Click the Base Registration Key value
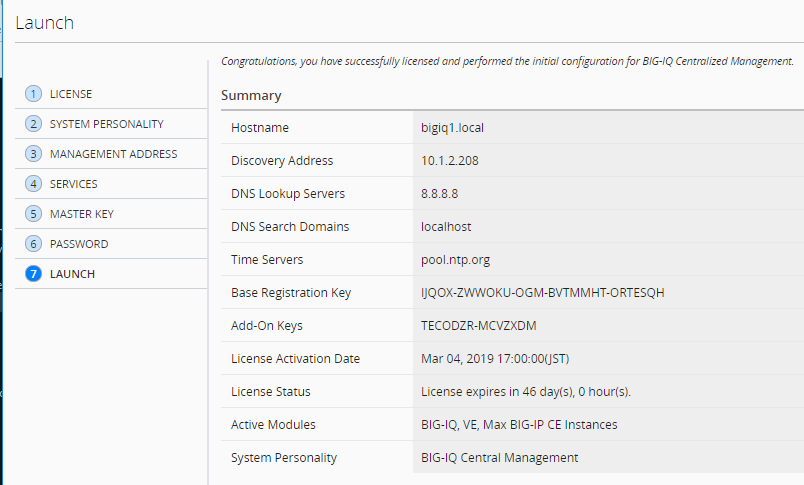Viewport: 804px width, 485px height. pyautogui.click(x=542, y=293)
